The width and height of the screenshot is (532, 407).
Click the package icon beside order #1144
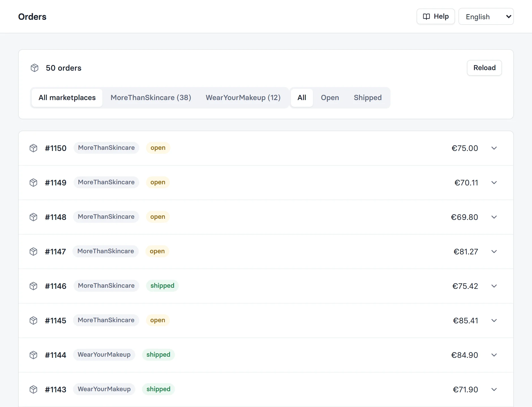(x=33, y=355)
